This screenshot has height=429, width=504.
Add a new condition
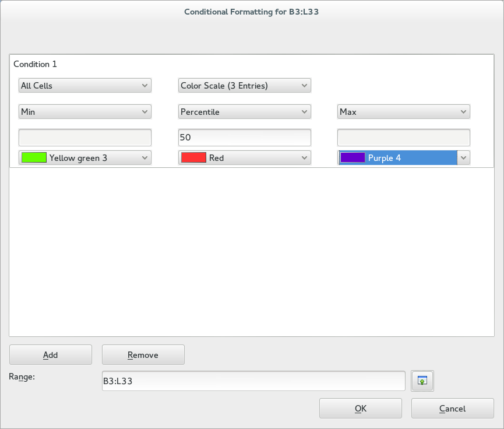click(x=51, y=355)
